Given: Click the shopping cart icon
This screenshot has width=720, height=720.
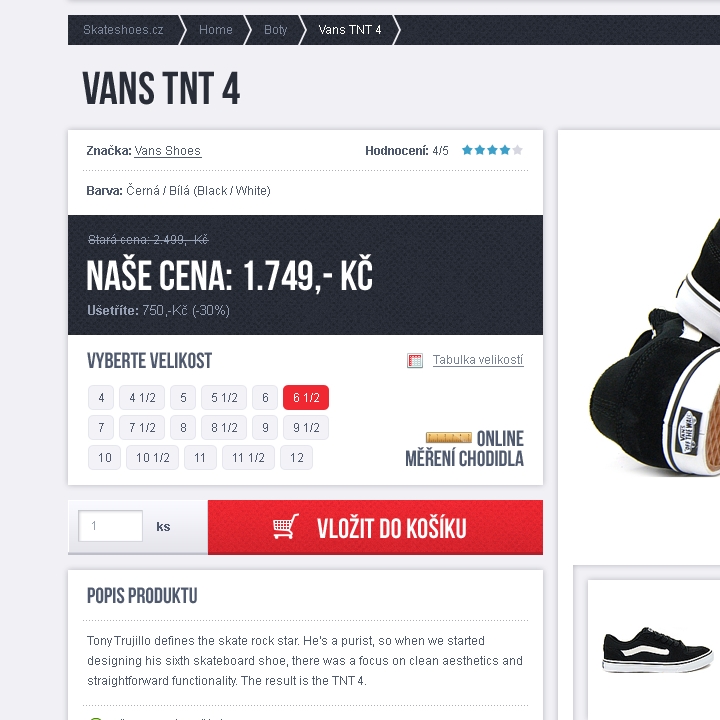Looking at the screenshot, I should (286, 527).
